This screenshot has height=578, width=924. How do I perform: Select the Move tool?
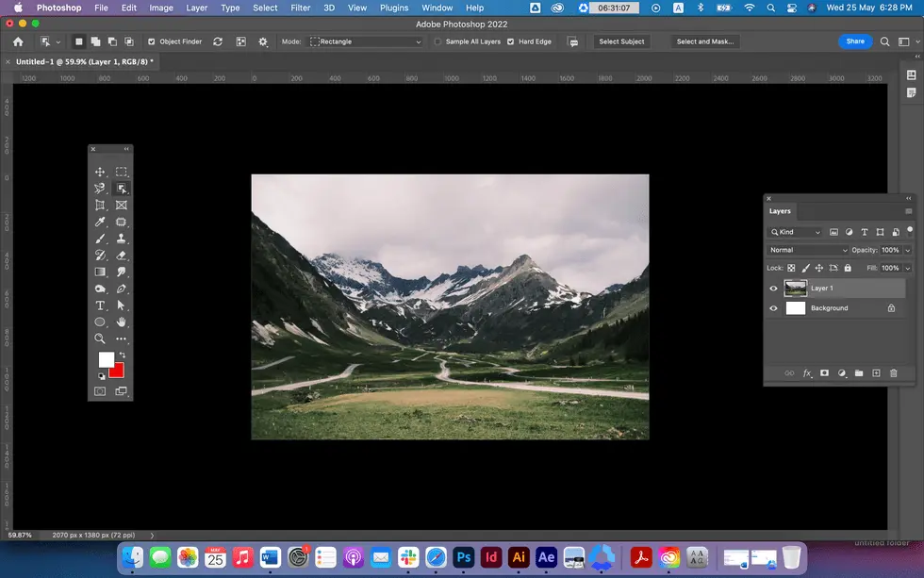[x=99, y=172]
